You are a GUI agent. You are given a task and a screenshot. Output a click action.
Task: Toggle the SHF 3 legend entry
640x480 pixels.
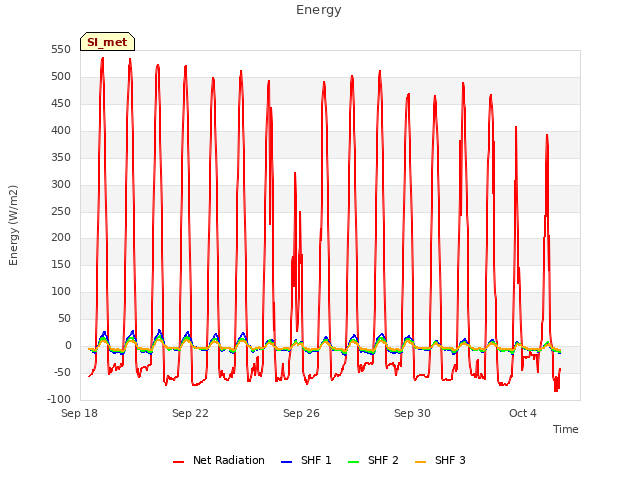coord(440,460)
